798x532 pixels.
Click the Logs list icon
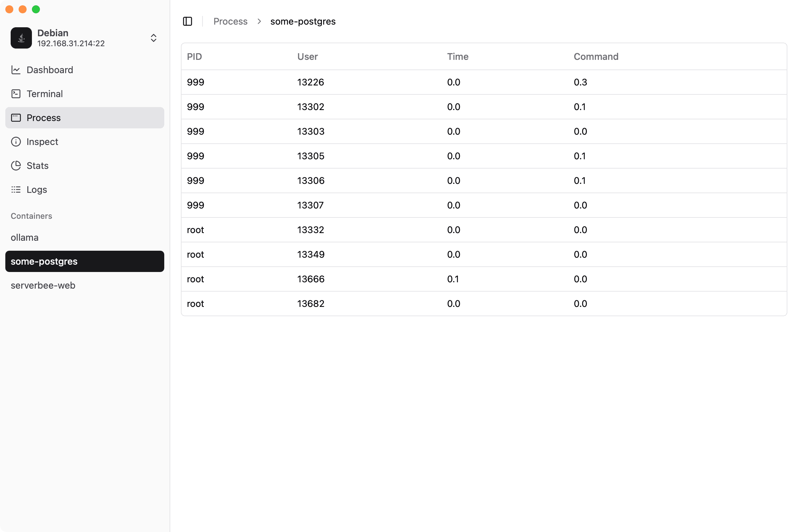[x=16, y=190]
